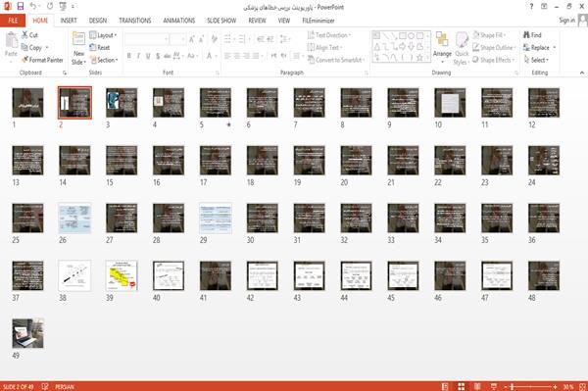Click zoom out minus button
Image resolution: width=588 pixels, height=391 pixels.
(505, 386)
